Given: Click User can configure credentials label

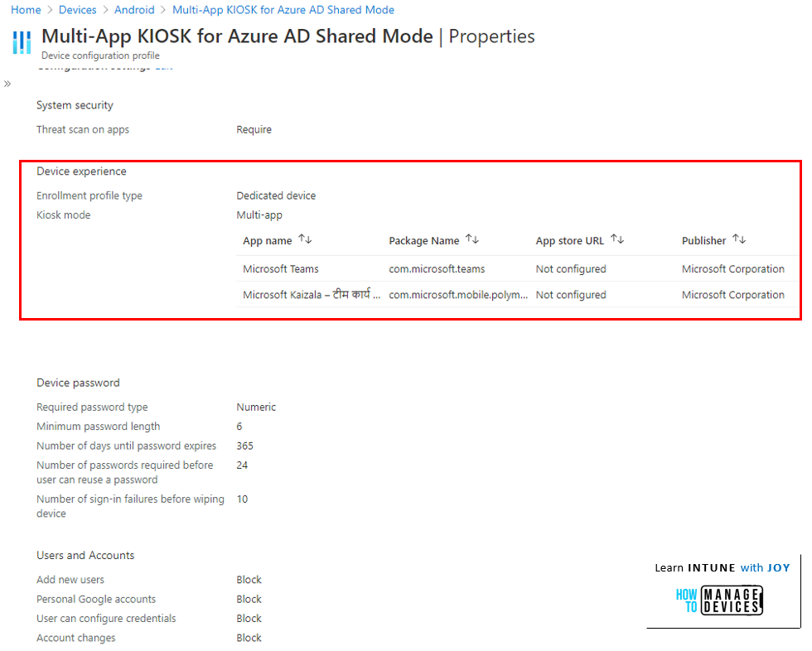Looking at the screenshot, I should click(106, 619).
